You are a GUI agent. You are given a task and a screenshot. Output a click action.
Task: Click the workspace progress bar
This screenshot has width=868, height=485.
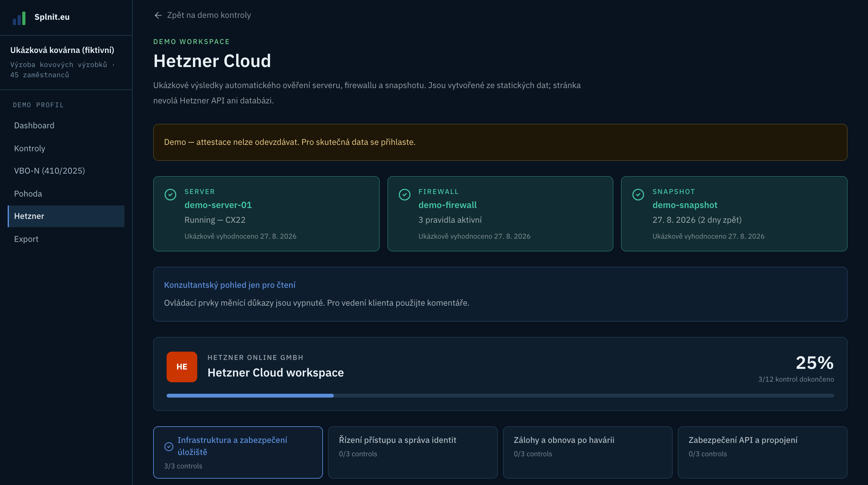[500, 396]
